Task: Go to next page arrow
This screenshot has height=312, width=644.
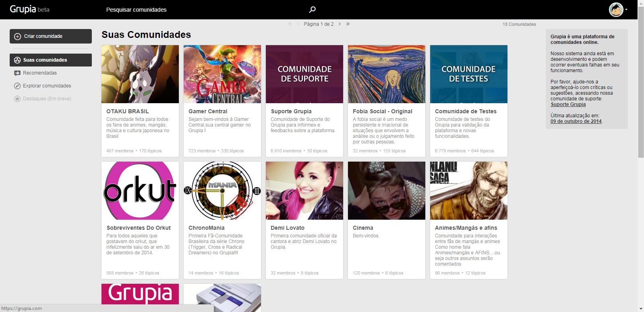Action: click(x=340, y=24)
